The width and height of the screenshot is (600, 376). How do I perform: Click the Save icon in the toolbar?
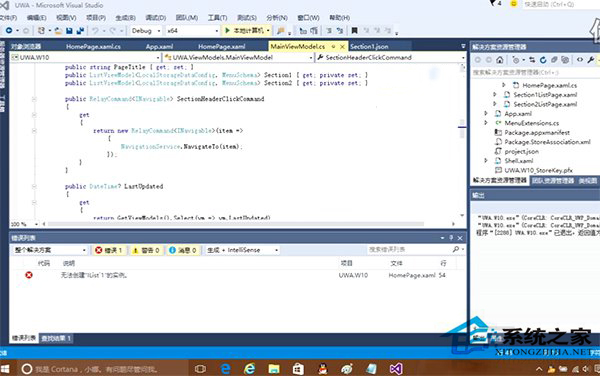[x=69, y=31]
